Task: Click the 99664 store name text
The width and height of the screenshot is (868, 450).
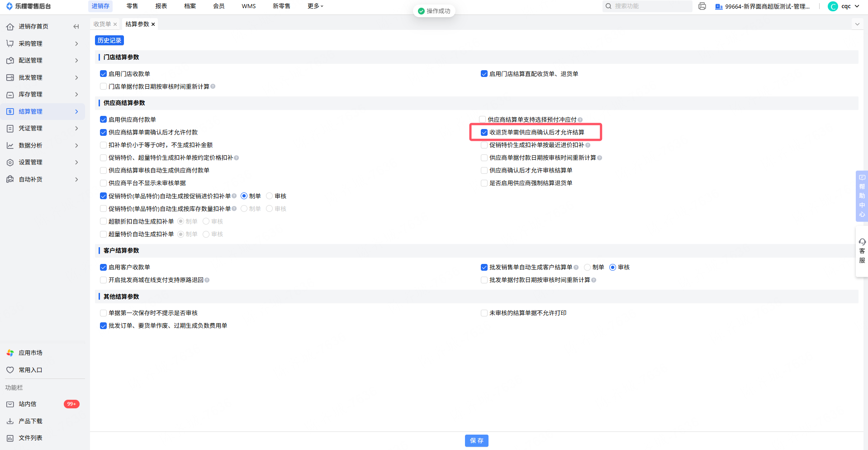Action: (x=767, y=7)
